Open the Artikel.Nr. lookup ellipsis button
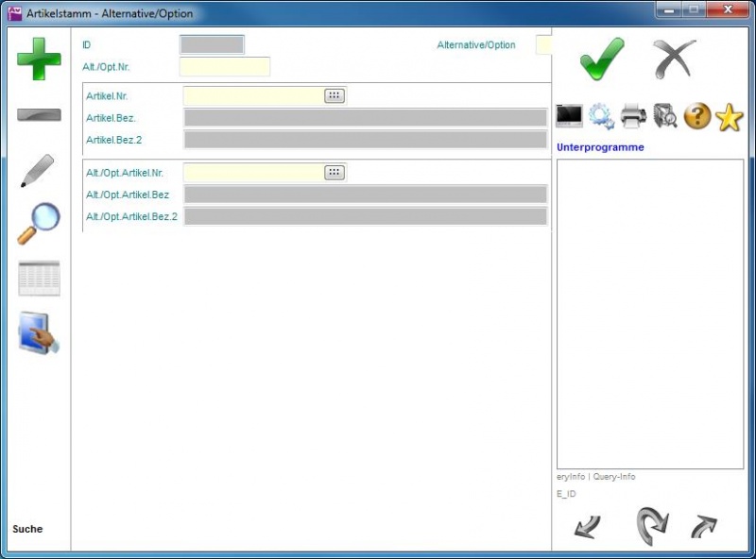This screenshot has height=559, width=756. pos(335,95)
